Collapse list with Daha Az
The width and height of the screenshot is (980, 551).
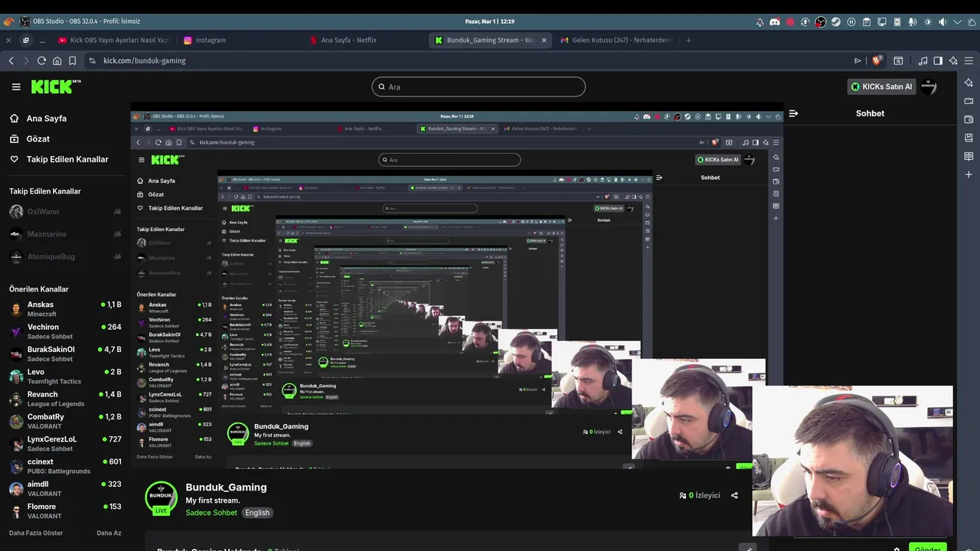click(109, 533)
